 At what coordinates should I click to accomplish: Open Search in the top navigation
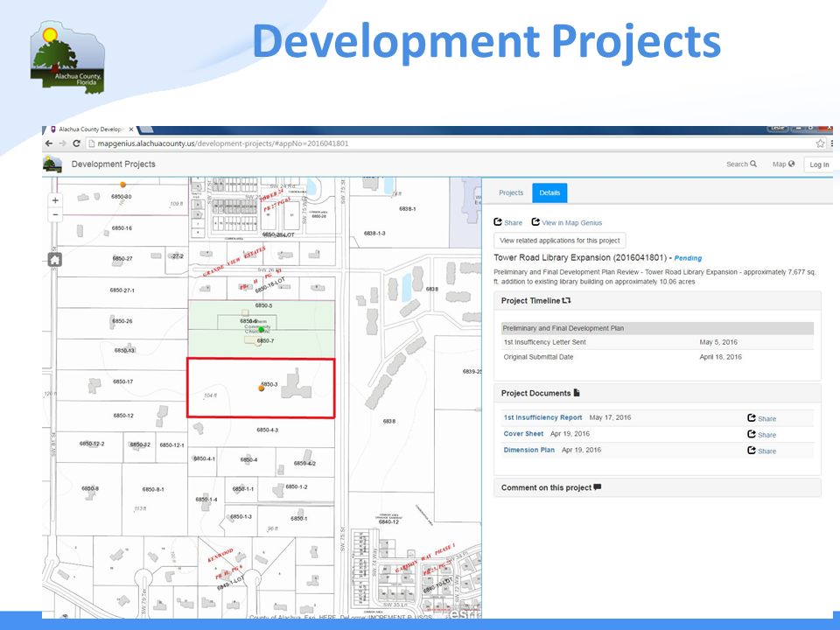coord(741,164)
